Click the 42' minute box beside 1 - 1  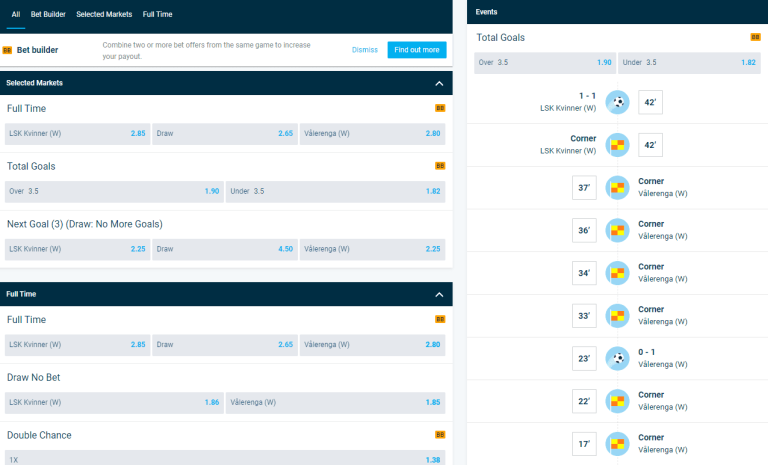click(650, 102)
